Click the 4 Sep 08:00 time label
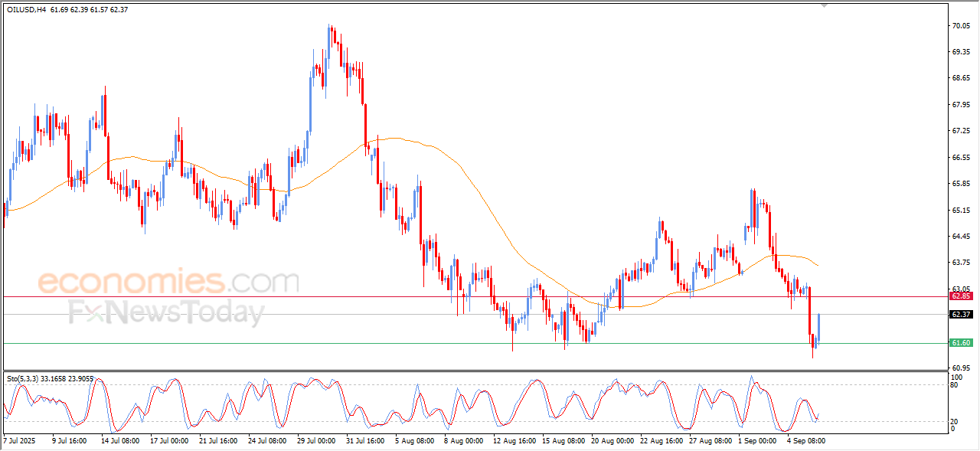The width and height of the screenshot is (980, 451). pyautogui.click(x=806, y=442)
